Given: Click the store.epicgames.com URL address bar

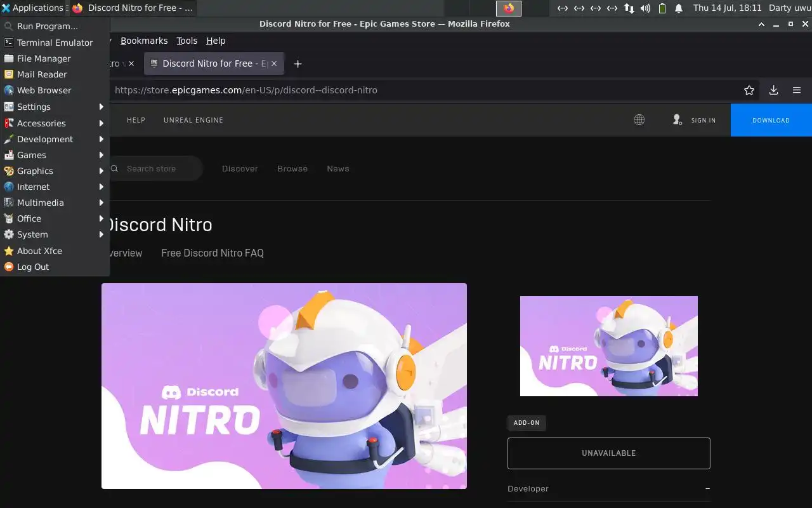Looking at the screenshot, I should tap(246, 90).
